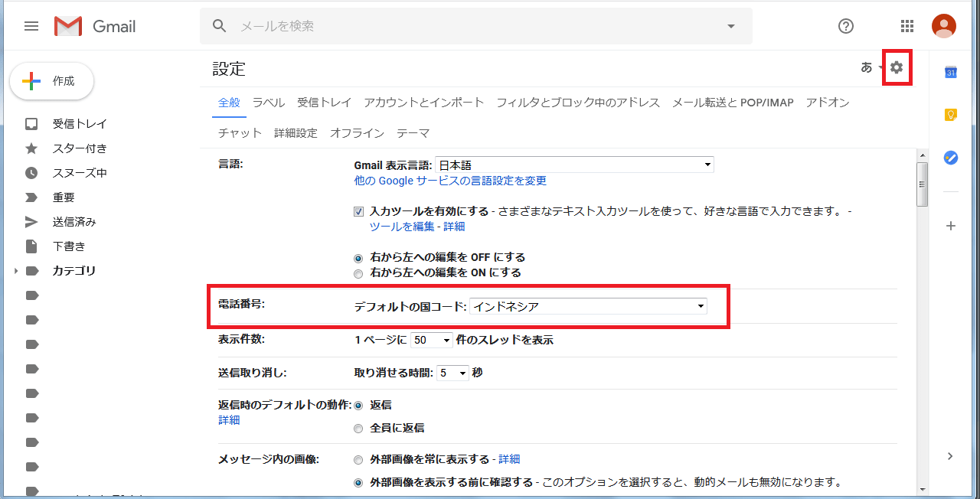Click the Help question mark icon
Screen dimensions: 980x499
pyautogui.click(x=846, y=25)
